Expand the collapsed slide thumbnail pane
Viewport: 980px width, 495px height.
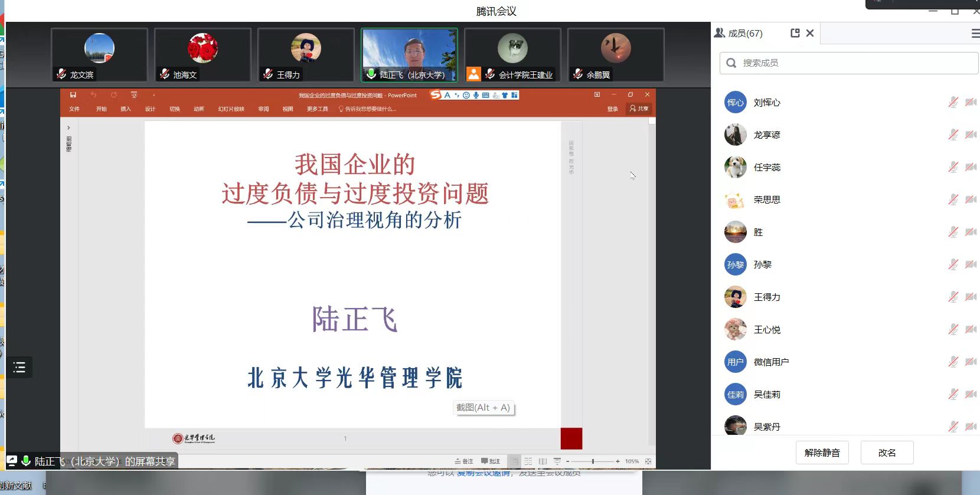[68, 127]
